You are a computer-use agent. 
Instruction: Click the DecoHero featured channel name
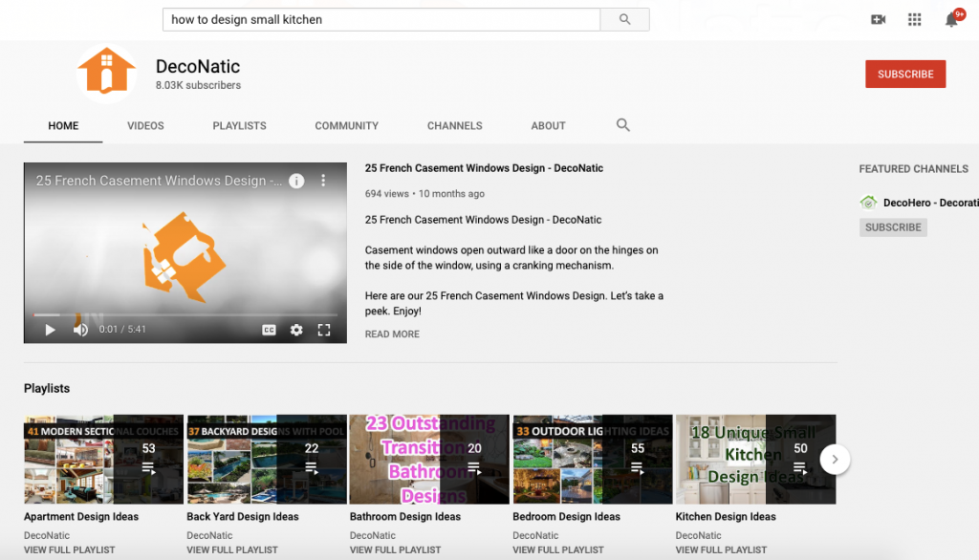pyautogui.click(x=931, y=203)
